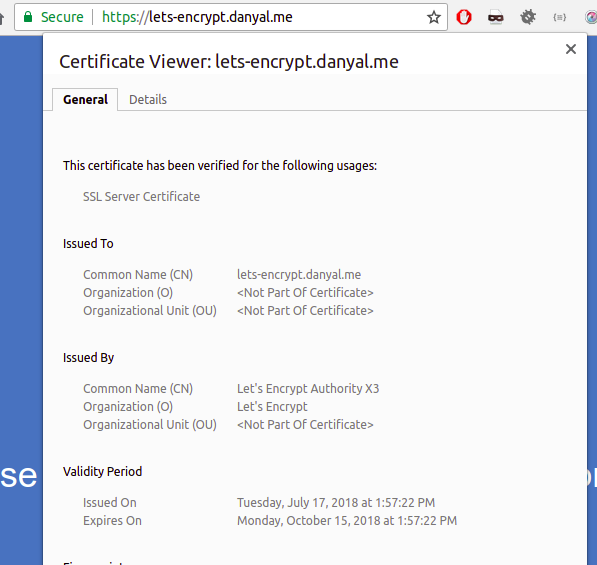Switch to the Details tab
This screenshot has height=565, width=597.
[148, 100]
